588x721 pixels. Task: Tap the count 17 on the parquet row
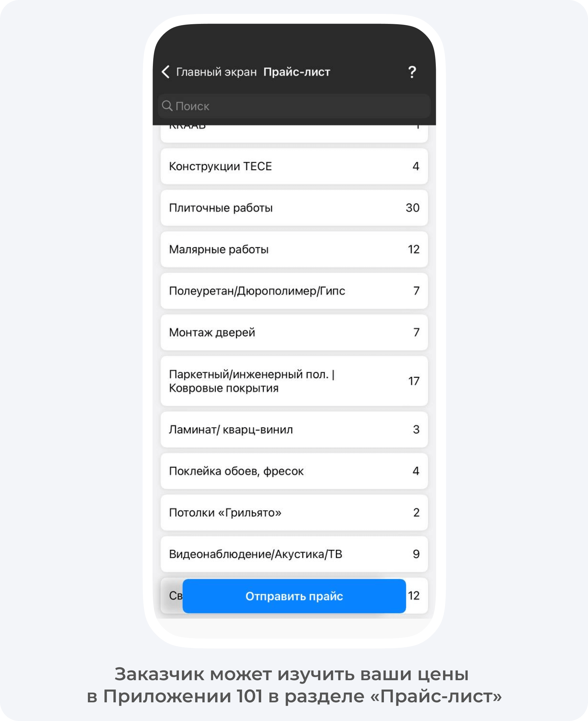(x=414, y=381)
